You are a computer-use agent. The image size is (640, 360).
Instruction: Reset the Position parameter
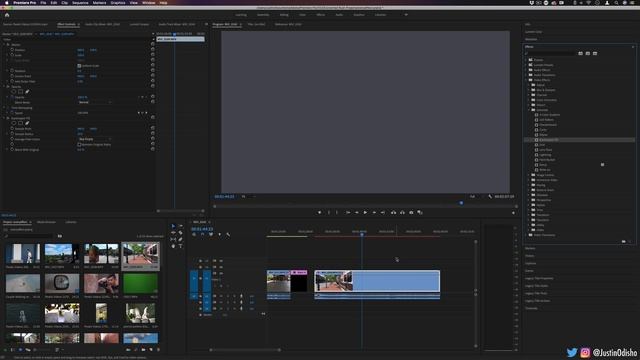[153, 50]
